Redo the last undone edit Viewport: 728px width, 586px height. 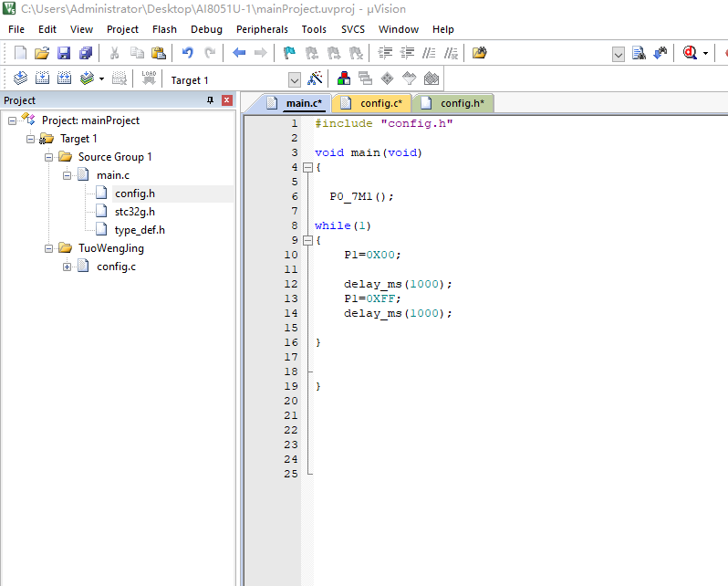[x=210, y=53]
